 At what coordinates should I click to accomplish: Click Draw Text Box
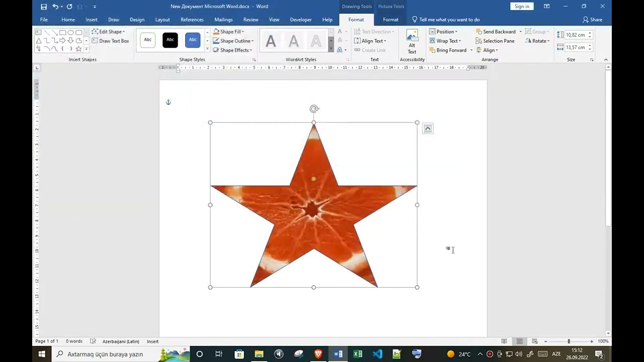[110, 41]
